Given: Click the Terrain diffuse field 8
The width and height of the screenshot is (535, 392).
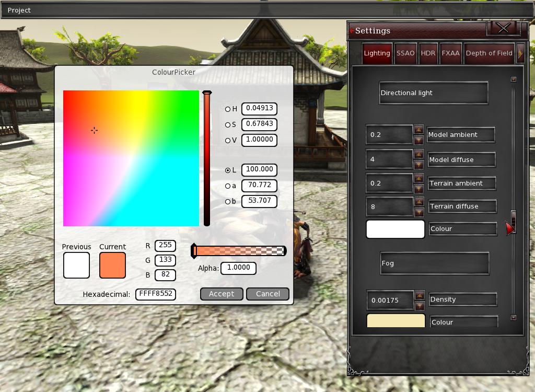Looking at the screenshot, I should (x=390, y=206).
